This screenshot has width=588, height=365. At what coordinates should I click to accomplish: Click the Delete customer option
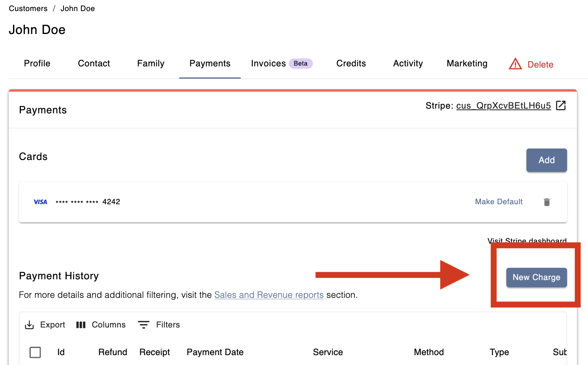(531, 64)
